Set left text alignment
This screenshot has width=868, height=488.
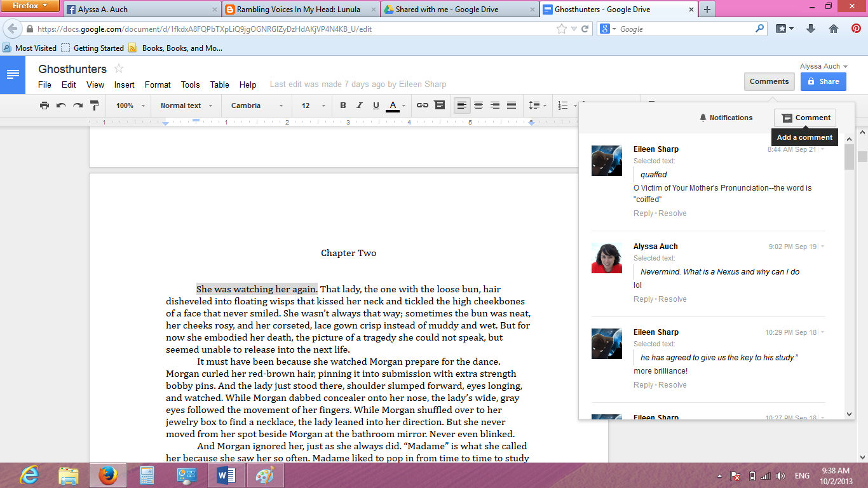coord(462,105)
